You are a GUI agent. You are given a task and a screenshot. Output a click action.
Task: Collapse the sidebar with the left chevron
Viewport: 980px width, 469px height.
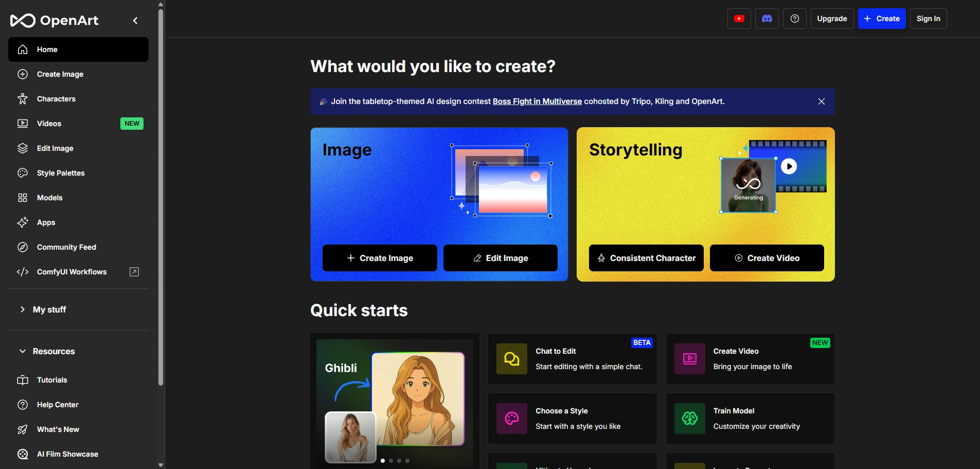pyautogui.click(x=135, y=21)
